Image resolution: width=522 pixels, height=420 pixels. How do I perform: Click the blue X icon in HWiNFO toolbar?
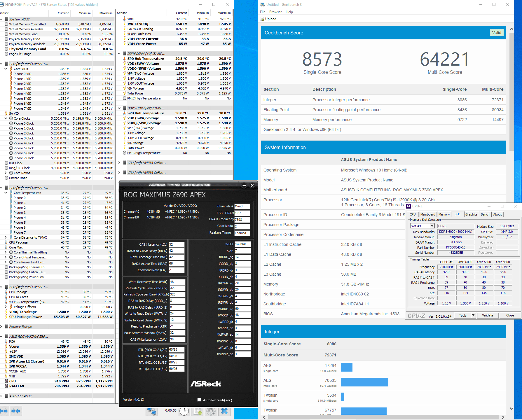(224, 411)
